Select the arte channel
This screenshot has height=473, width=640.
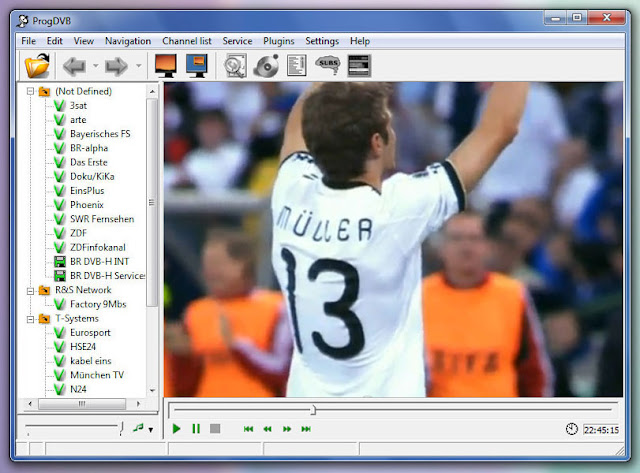pos(78,120)
